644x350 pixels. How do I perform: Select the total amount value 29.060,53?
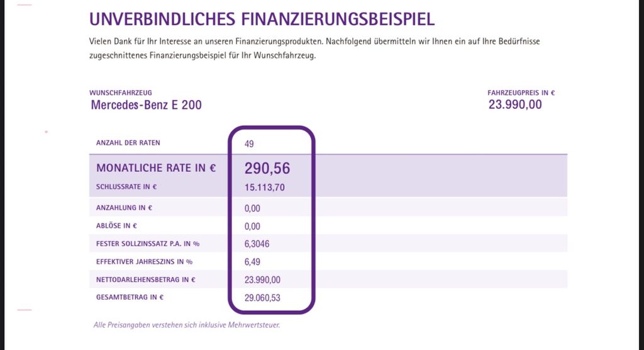(262, 298)
